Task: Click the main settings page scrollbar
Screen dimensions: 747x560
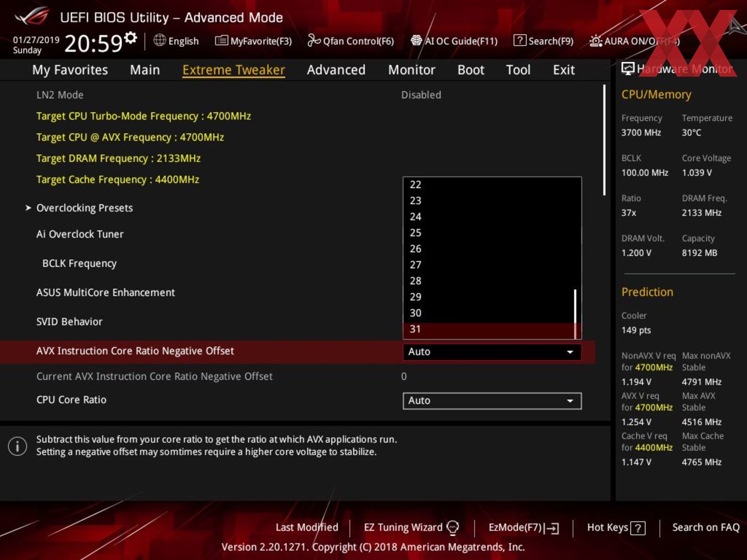Action: point(604,140)
